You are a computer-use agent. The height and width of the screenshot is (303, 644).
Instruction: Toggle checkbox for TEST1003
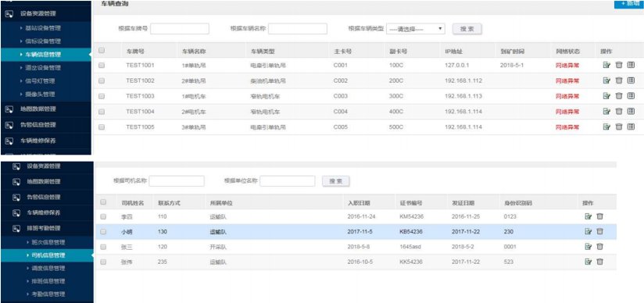[102, 96]
